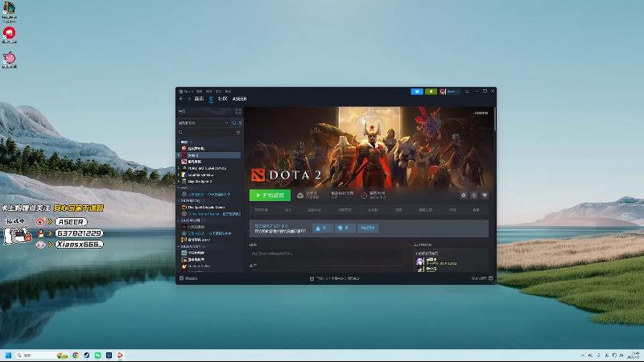Click the game page vertical scrollbar
Viewport: 644px width, 362px height.
pyautogui.click(x=495, y=119)
